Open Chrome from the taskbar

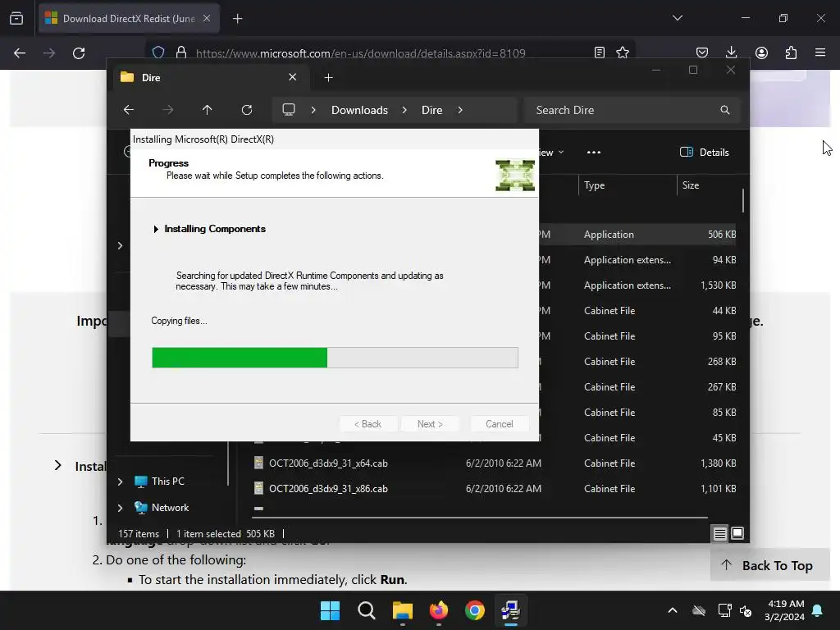475,610
